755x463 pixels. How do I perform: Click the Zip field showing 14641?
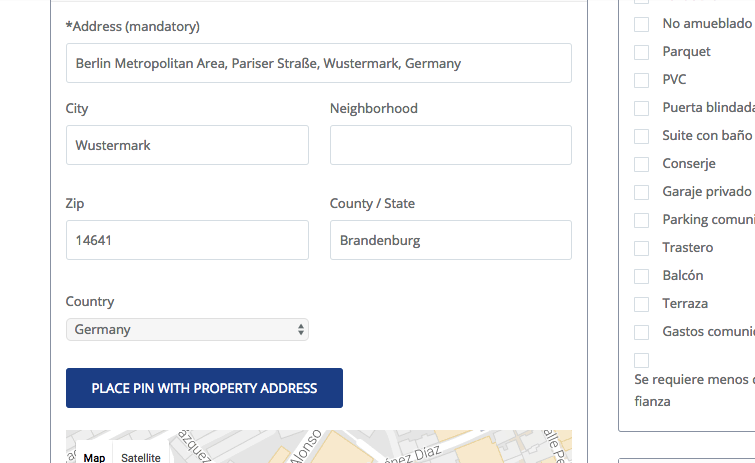[187, 240]
